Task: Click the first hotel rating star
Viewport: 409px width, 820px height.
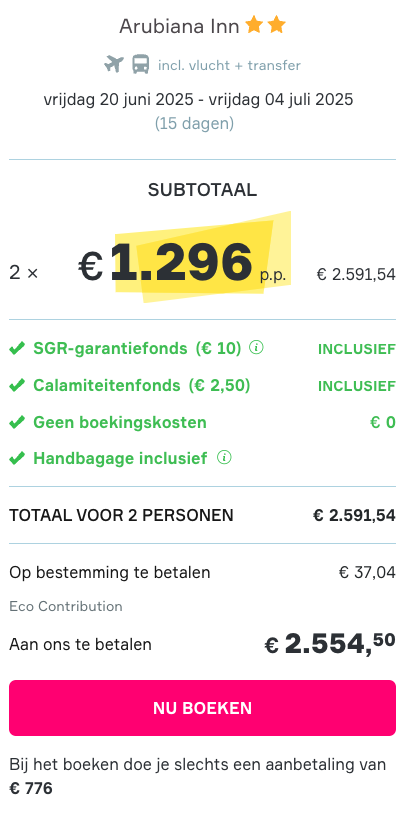Action: pos(254,25)
